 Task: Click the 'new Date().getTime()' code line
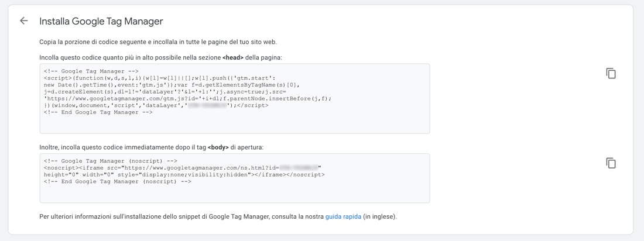(172, 85)
